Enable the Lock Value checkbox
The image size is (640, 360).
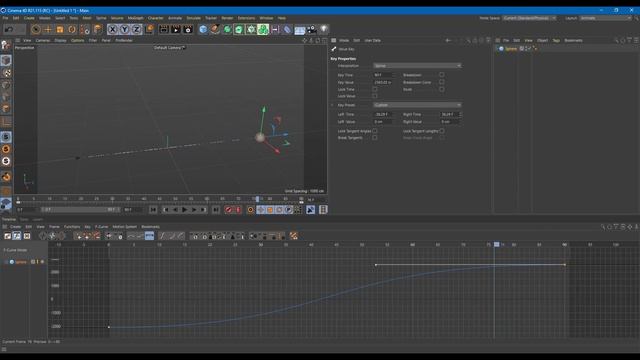pos(375,96)
